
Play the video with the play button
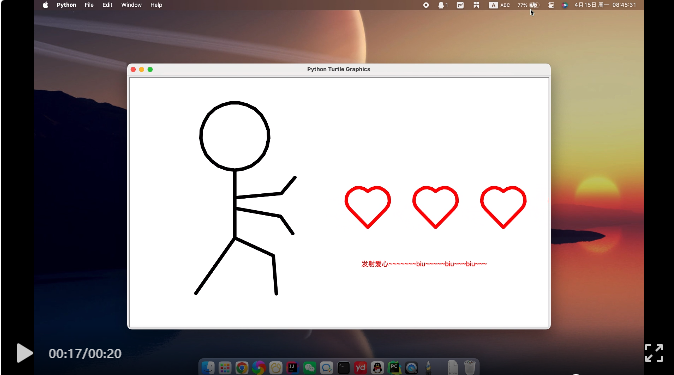pos(25,353)
